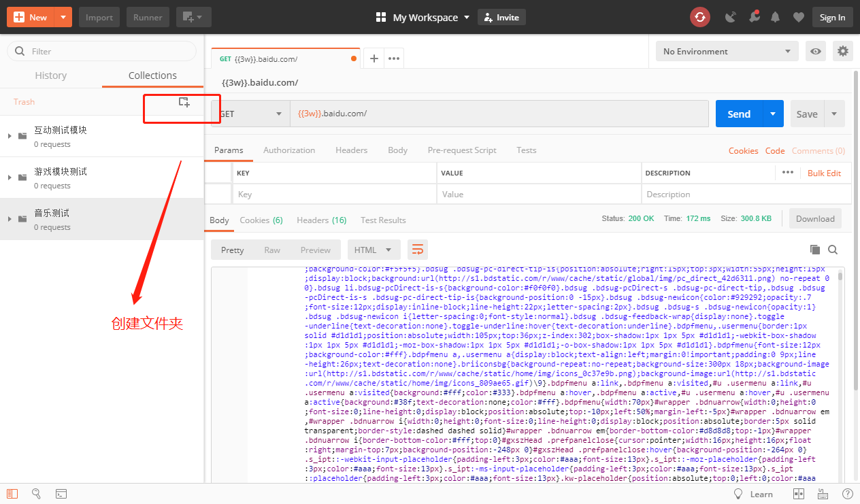
Task: Open the Authorization tab
Action: point(289,150)
